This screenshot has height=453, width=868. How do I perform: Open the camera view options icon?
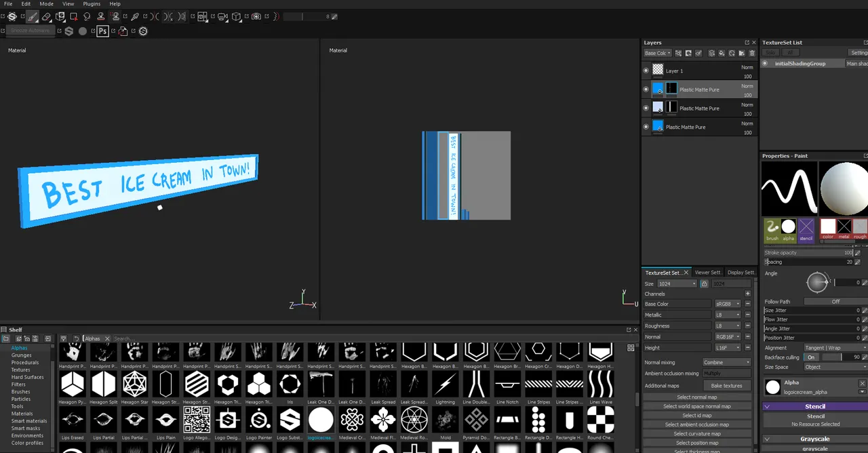222,17
